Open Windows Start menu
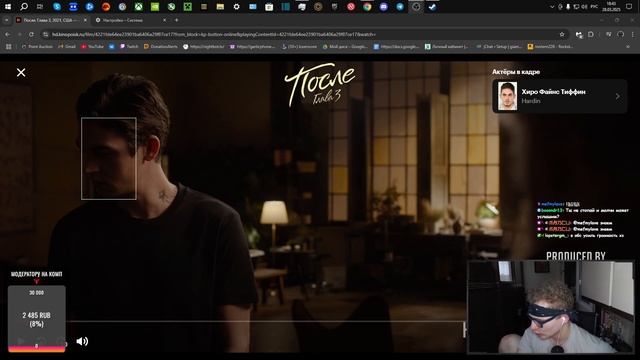Image resolution: width=640 pixels, height=360 pixels. (8, 7)
